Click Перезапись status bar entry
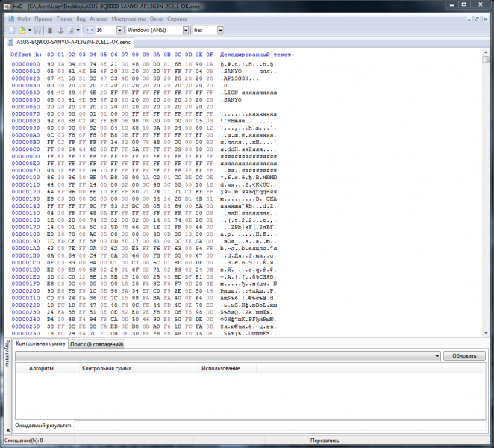494x448 pixels. pos(325,441)
